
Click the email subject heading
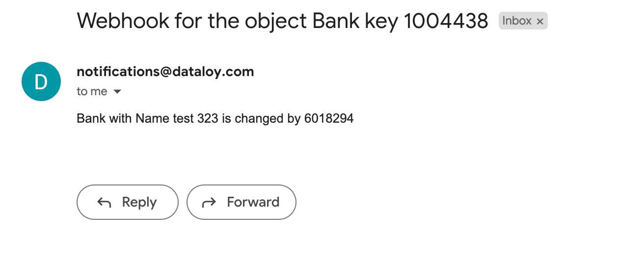point(282,21)
